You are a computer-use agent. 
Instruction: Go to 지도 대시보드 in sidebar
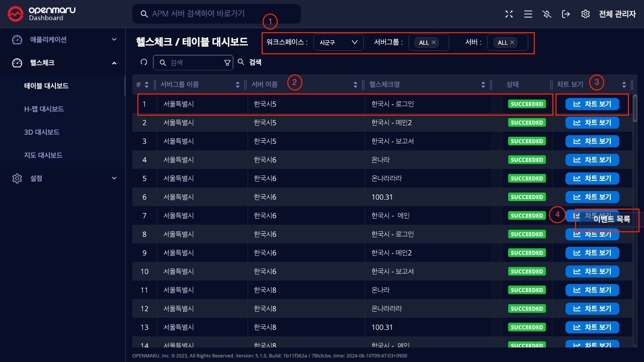(x=43, y=155)
